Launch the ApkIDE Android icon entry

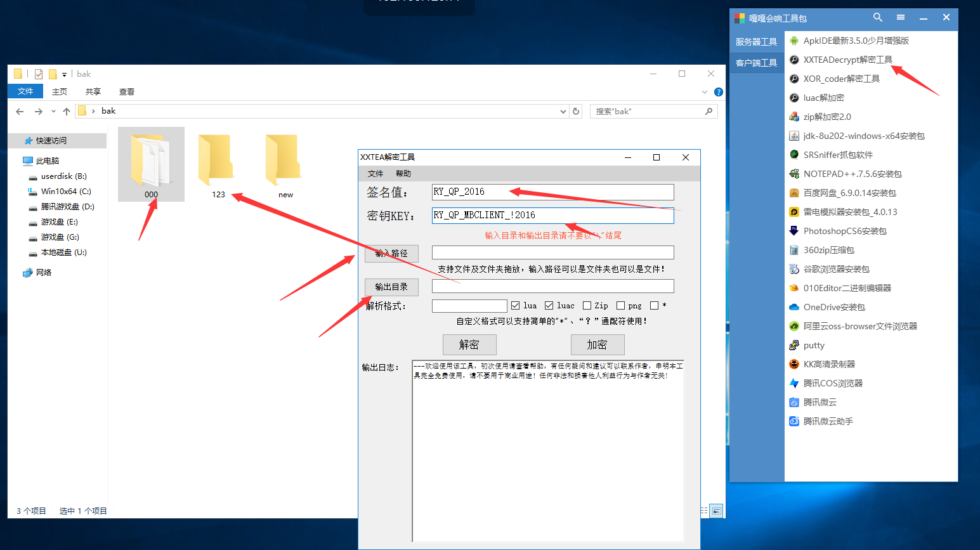794,41
